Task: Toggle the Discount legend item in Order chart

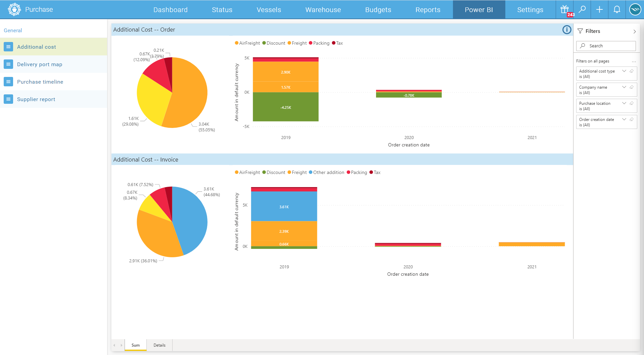Action: coord(274,43)
